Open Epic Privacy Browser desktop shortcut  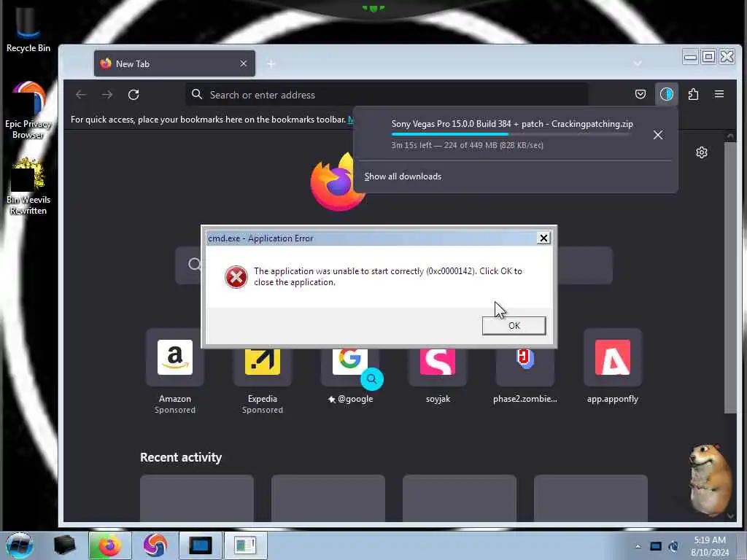point(28,111)
